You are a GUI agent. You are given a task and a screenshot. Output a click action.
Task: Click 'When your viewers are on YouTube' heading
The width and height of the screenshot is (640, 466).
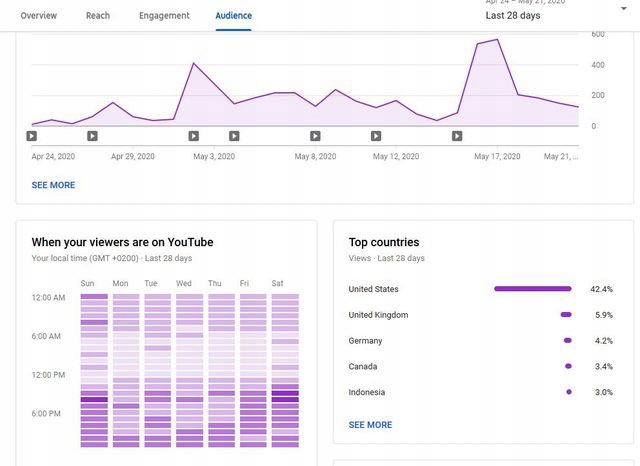click(122, 242)
